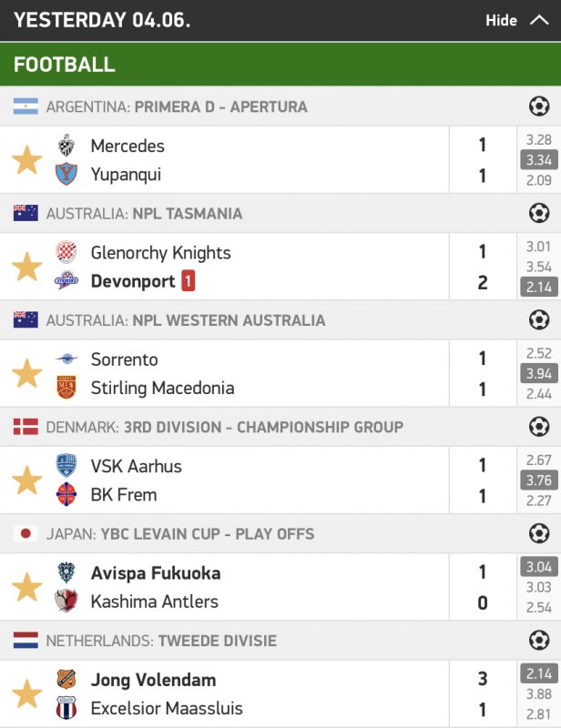Screen dimensions: 561x728
Task: Favorite the Glenorchy Knights vs Devonport match
Action: click(26, 267)
